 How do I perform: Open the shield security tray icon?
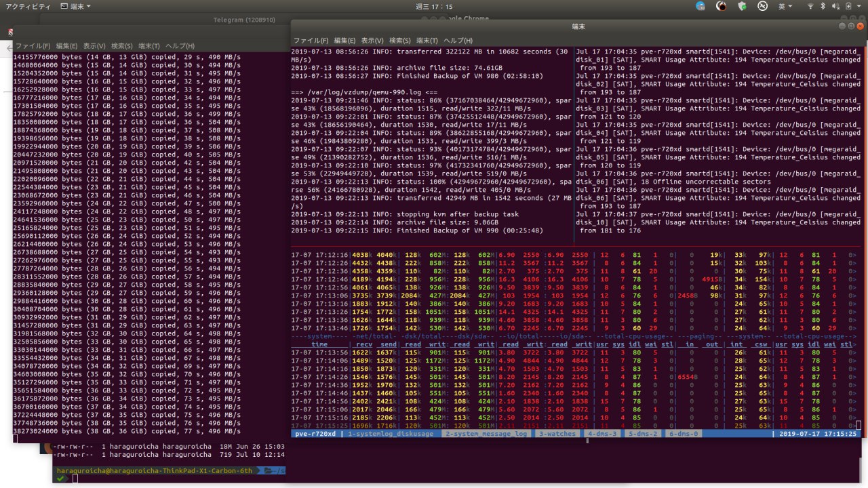click(x=743, y=6)
